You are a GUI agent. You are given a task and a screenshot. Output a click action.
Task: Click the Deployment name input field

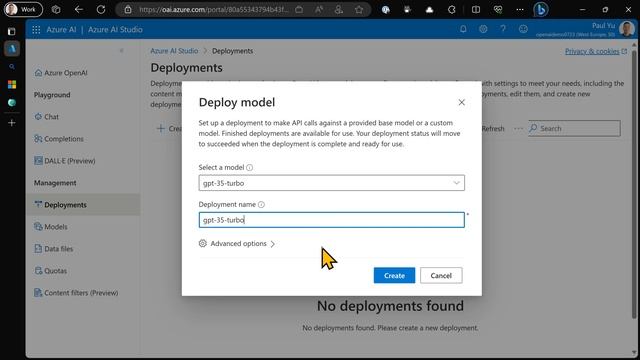[331, 220]
